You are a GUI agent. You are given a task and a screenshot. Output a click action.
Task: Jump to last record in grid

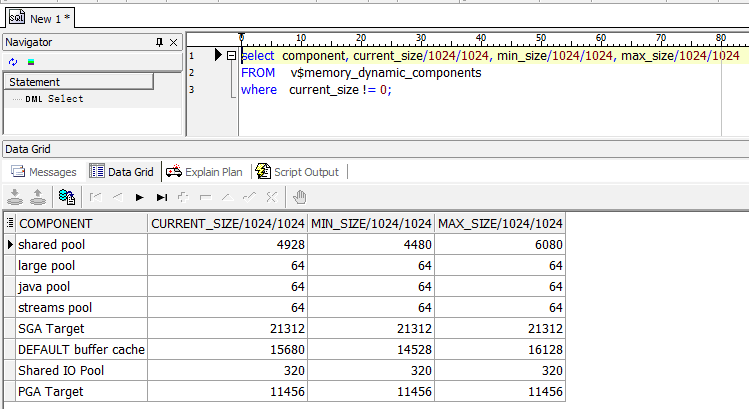pos(162,197)
